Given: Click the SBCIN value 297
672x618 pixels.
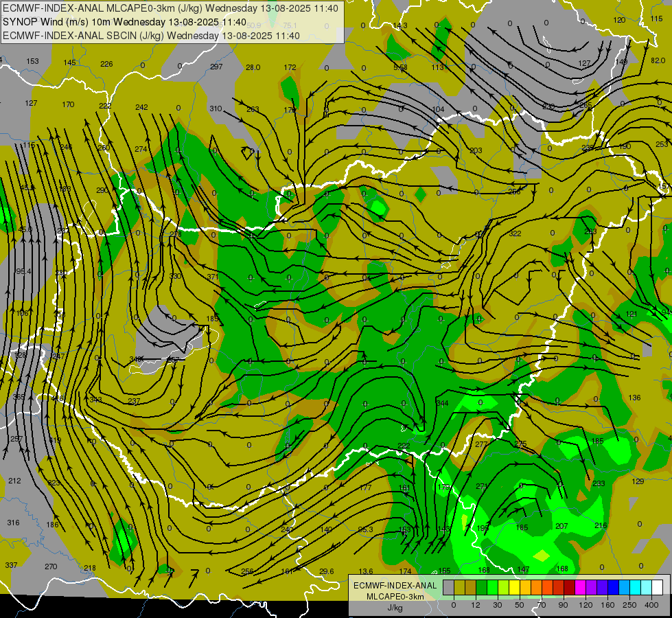Looking at the screenshot, I should point(216,67).
